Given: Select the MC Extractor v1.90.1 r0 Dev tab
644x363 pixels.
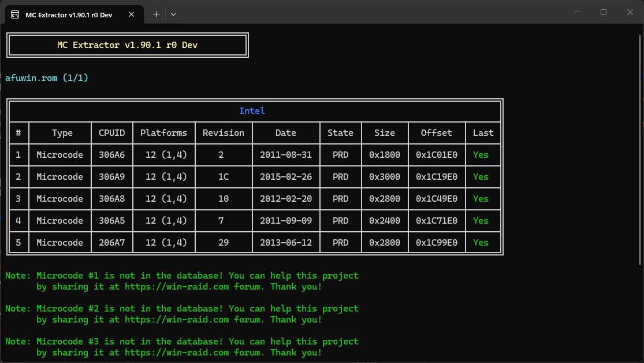Looking at the screenshot, I should (74, 14).
